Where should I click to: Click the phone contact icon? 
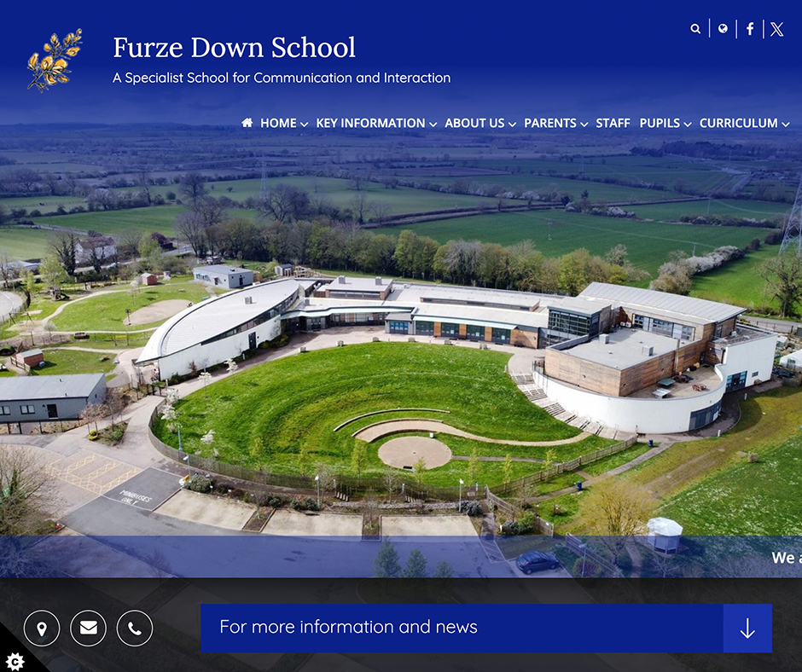pyautogui.click(x=135, y=629)
